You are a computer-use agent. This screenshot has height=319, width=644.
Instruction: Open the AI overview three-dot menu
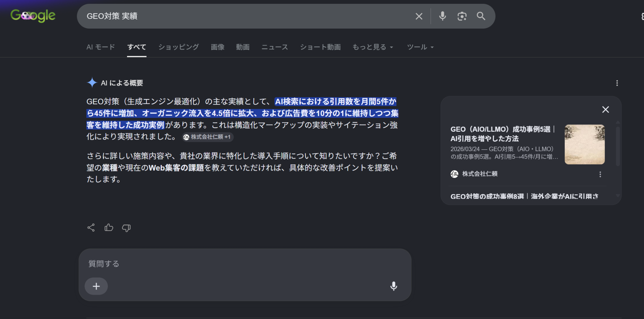[x=617, y=83]
